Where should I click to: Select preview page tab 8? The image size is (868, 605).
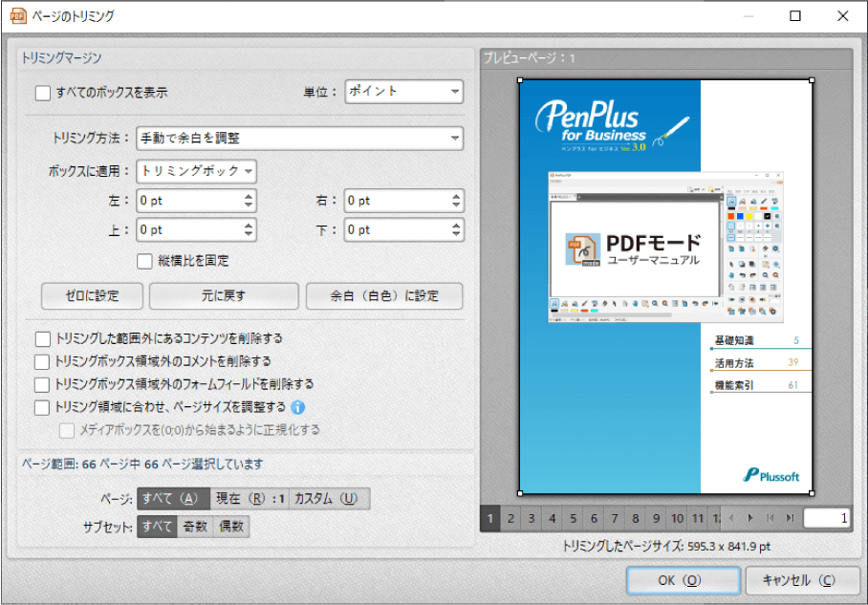click(635, 519)
